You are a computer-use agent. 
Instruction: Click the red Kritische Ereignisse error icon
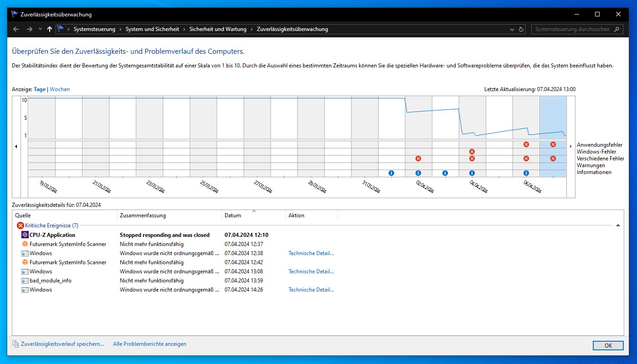[x=21, y=226]
